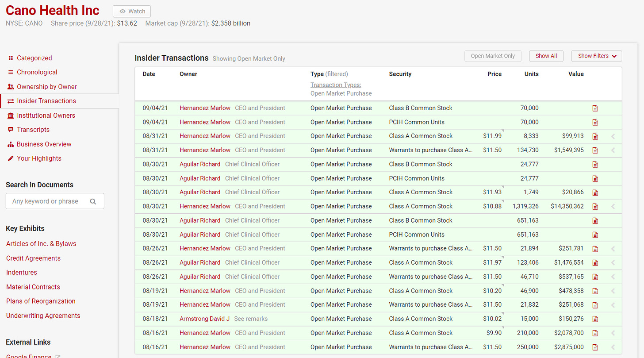
Task: Open filing document icon for $2,078,700 transaction
Action: 595,333
